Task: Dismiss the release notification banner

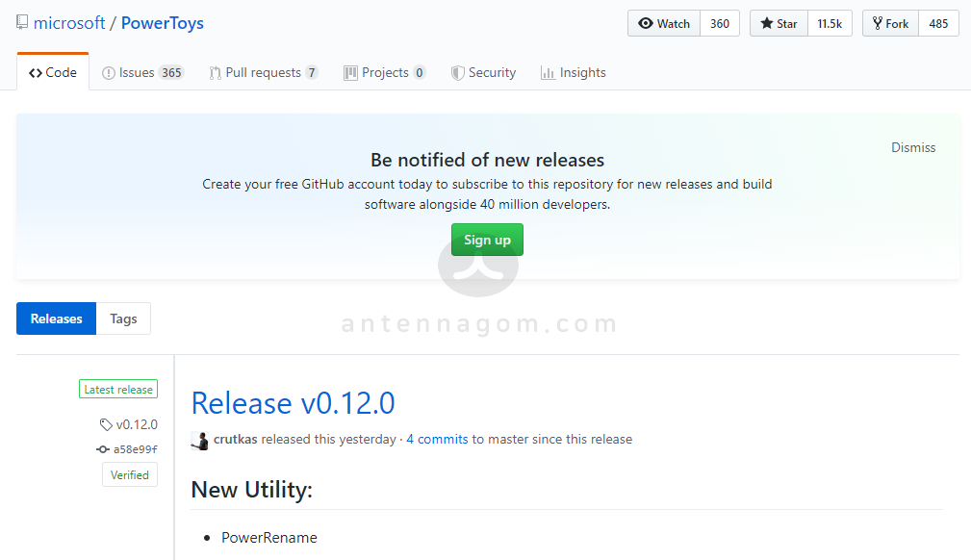Action: pyautogui.click(x=913, y=147)
